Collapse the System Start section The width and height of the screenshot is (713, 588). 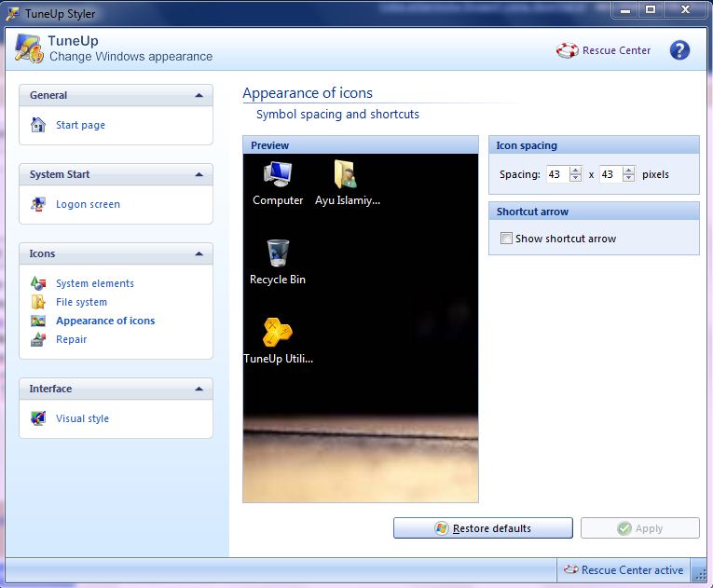click(x=199, y=174)
